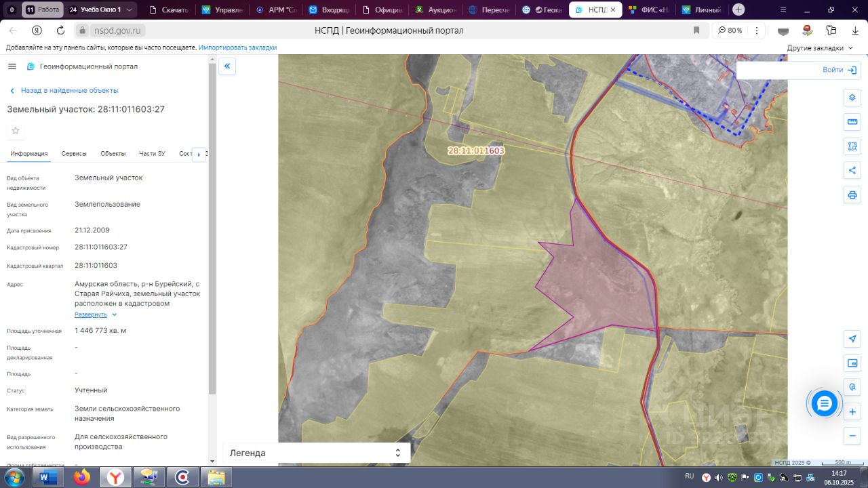The height and width of the screenshot is (488, 868).
Task: Click the RU language indicator in the tray
Action: coord(690,476)
